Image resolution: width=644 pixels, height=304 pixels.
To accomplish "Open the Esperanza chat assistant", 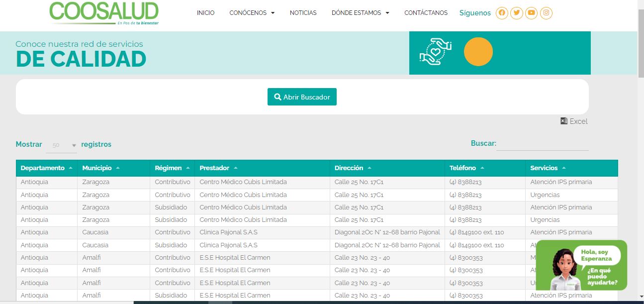I will pyautogui.click(x=581, y=266).
